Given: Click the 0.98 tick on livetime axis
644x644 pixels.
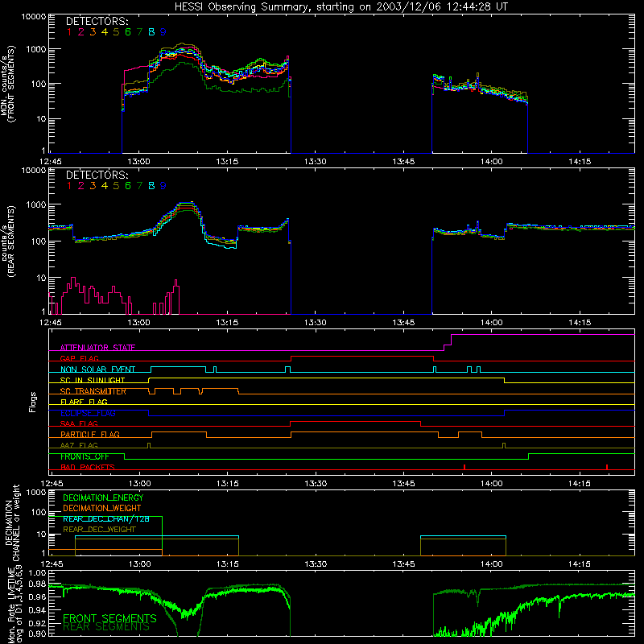Looking at the screenshot, I should click(x=38, y=584).
